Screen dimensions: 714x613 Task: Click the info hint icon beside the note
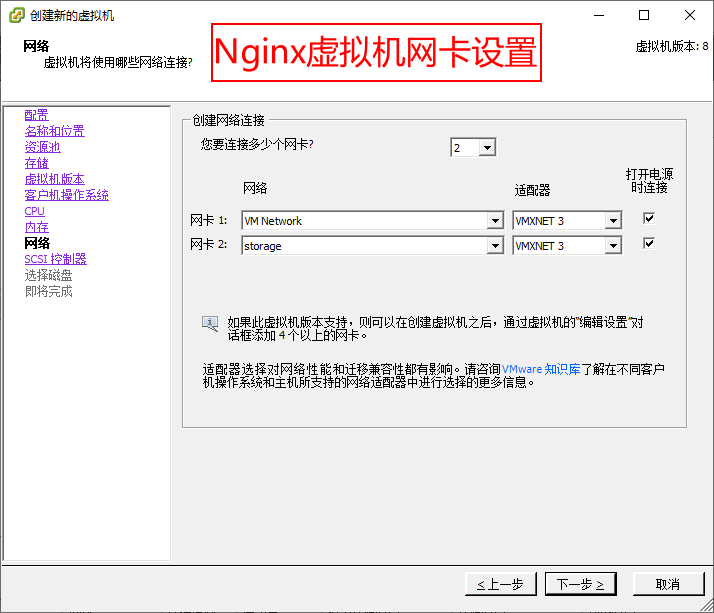click(210, 323)
